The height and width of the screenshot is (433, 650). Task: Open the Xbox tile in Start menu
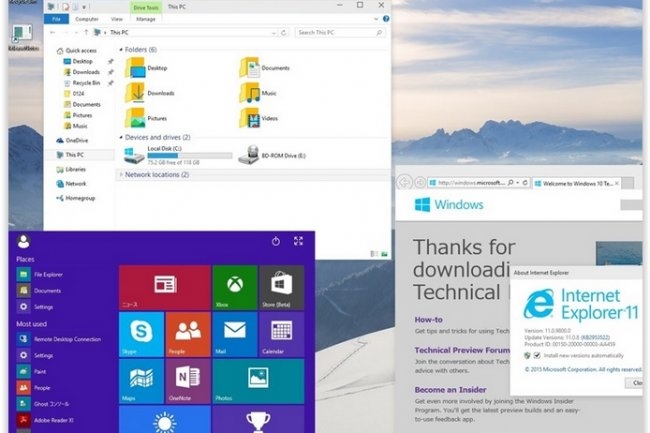click(234, 287)
